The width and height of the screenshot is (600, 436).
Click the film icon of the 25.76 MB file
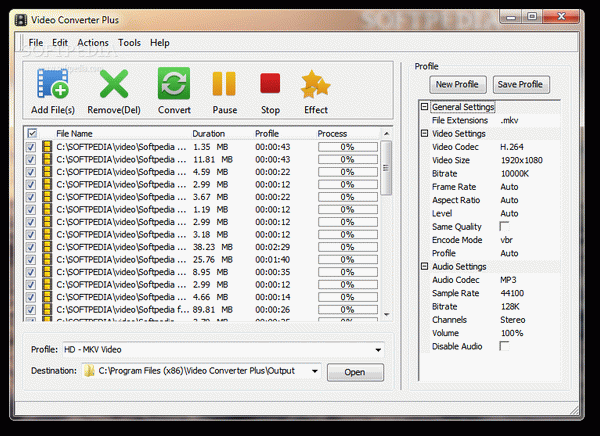(x=47, y=260)
